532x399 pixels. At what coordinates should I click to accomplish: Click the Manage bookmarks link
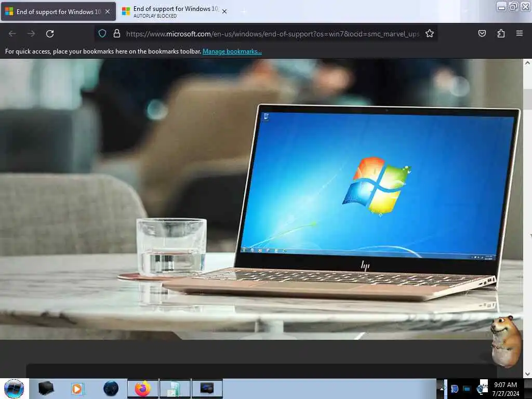click(x=232, y=51)
